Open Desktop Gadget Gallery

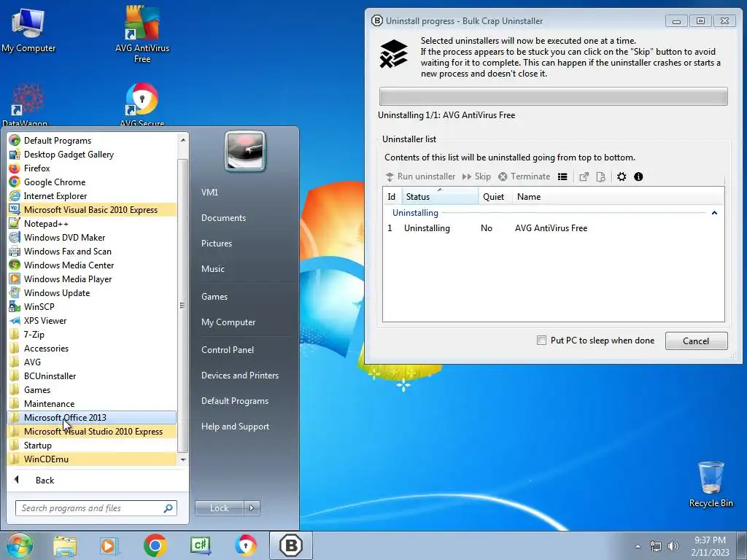(x=93, y=155)
